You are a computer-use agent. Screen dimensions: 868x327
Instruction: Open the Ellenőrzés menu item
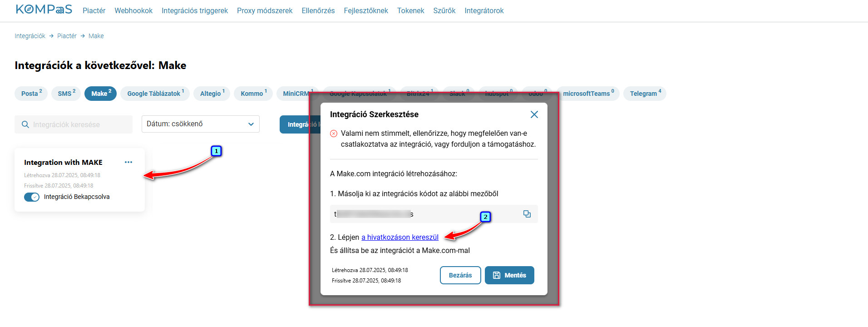(318, 10)
